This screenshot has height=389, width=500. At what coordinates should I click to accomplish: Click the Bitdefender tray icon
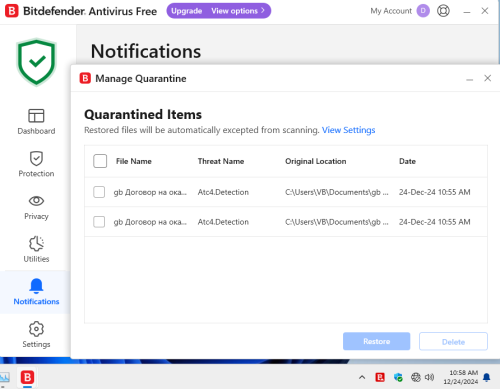point(380,377)
